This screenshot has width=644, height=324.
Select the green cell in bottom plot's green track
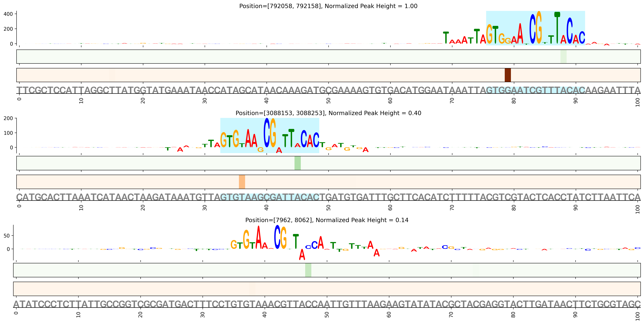coord(308,270)
